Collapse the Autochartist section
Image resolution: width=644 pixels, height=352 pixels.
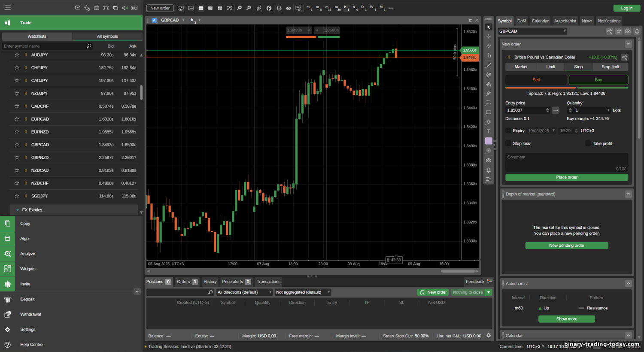[628, 283]
